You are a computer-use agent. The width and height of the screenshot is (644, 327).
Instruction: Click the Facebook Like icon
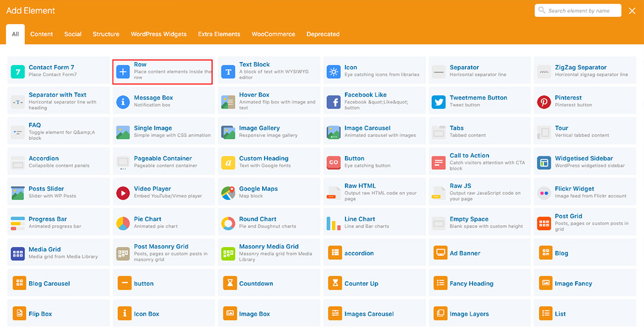pyautogui.click(x=334, y=102)
